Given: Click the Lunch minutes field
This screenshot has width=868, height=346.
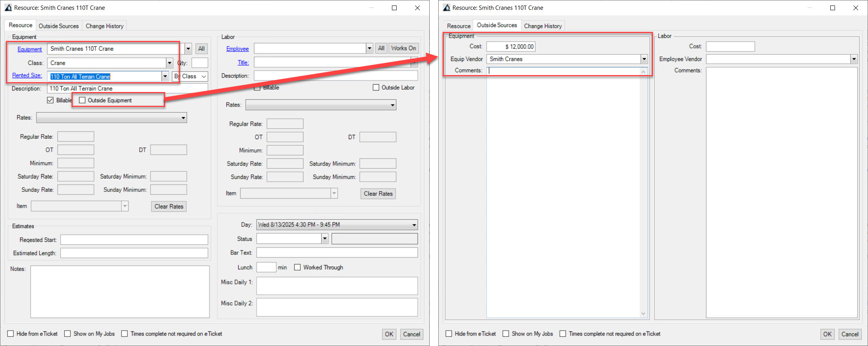Looking at the screenshot, I should coord(266,267).
